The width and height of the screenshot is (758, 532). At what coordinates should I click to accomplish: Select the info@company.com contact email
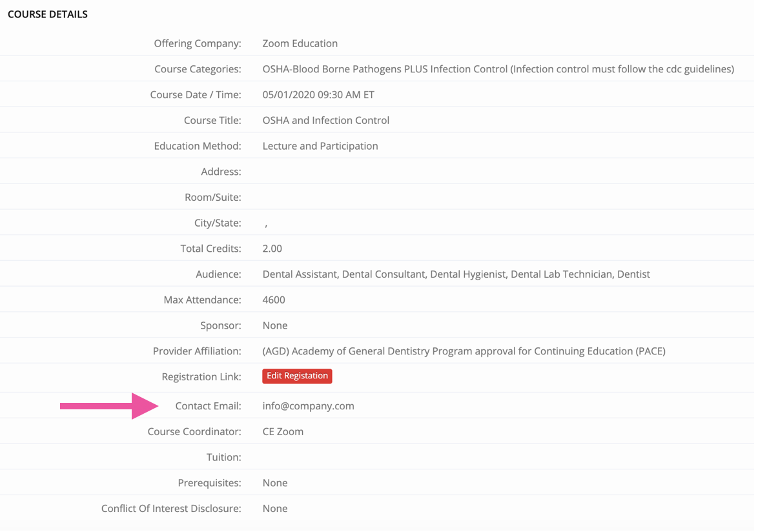pos(309,406)
